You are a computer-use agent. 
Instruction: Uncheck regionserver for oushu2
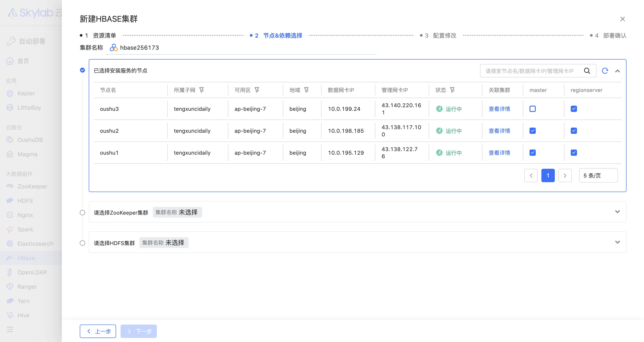point(574,131)
